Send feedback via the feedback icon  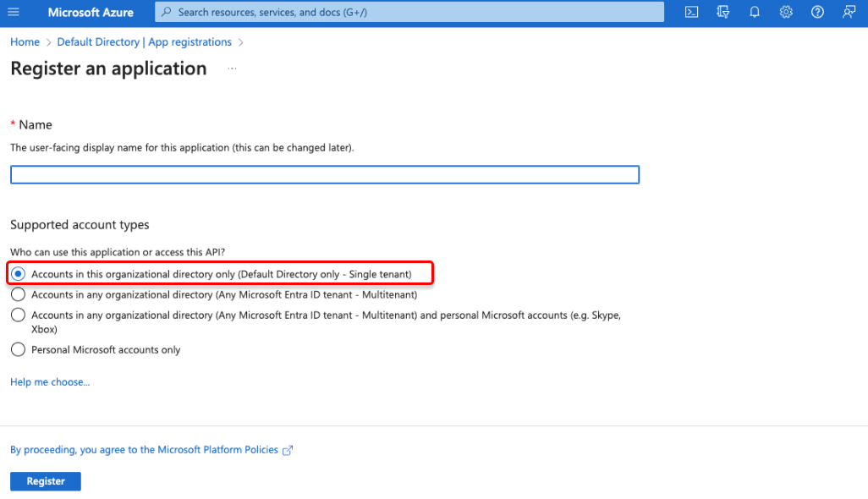[x=848, y=12]
